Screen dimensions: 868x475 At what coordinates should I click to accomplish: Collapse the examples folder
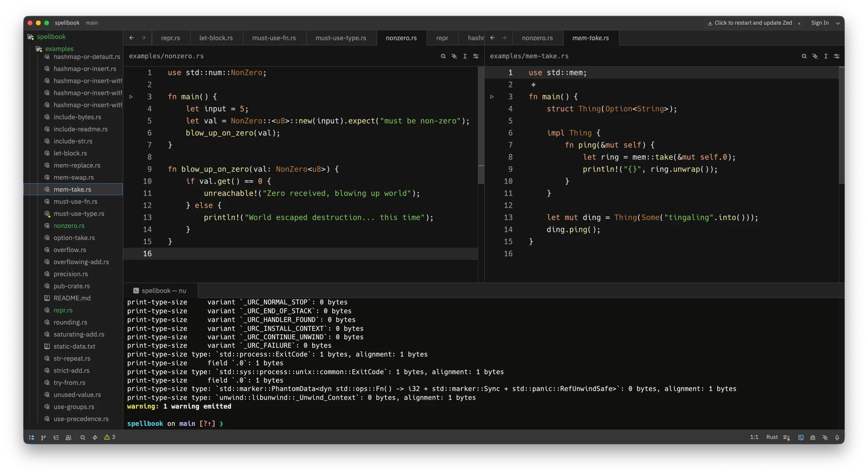(x=59, y=49)
